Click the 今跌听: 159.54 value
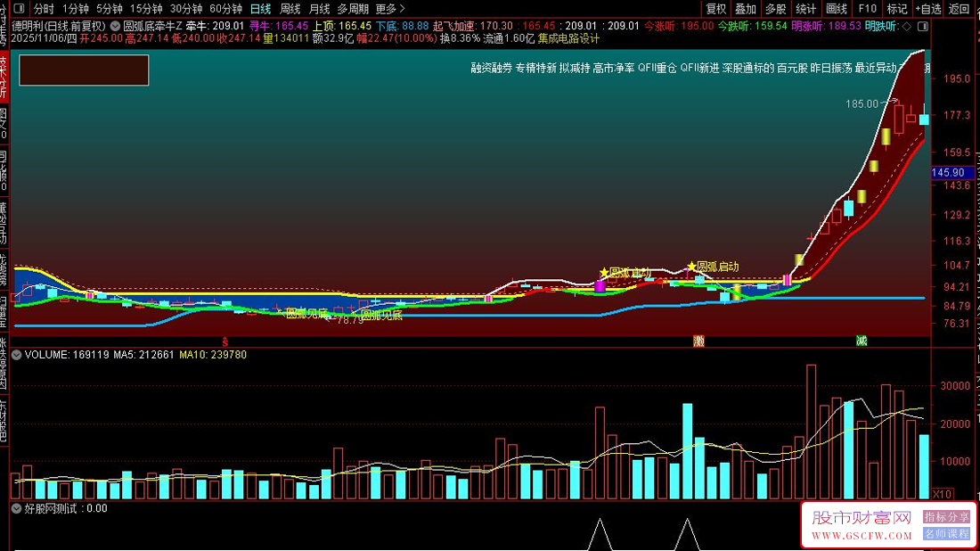Viewport: 980px width, 551px height. [753, 26]
